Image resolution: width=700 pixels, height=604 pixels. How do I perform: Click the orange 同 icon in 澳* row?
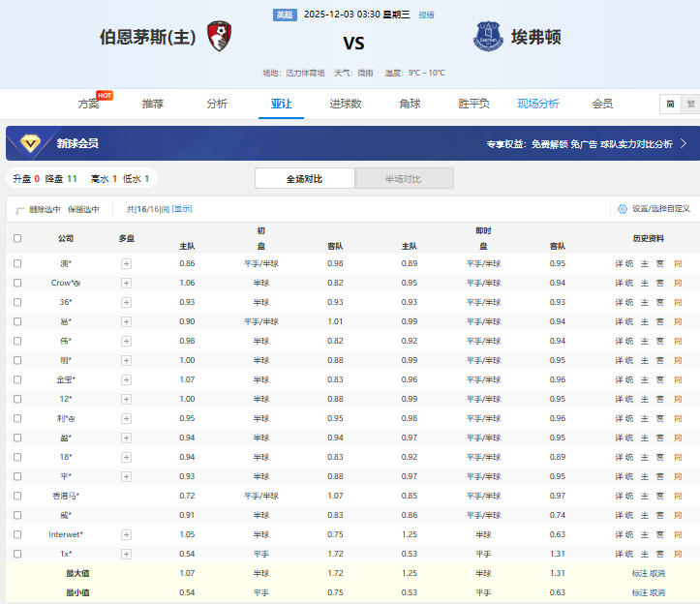click(678, 263)
